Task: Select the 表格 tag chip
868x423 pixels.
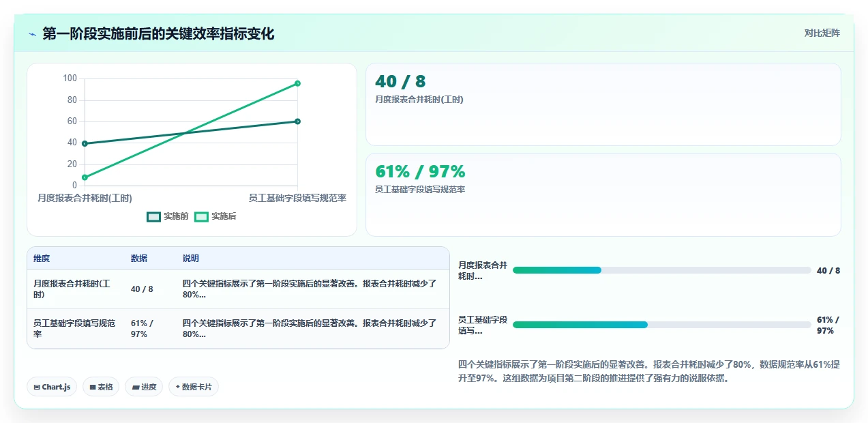Action: point(101,387)
